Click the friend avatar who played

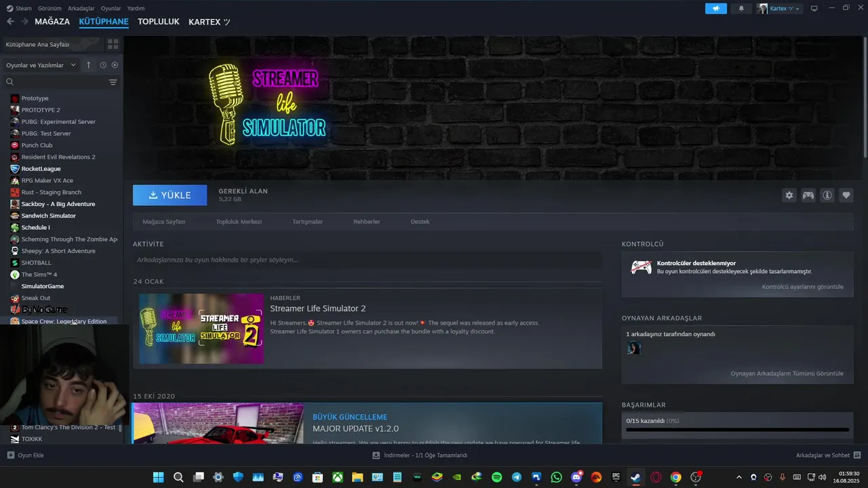click(x=634, y=348)
